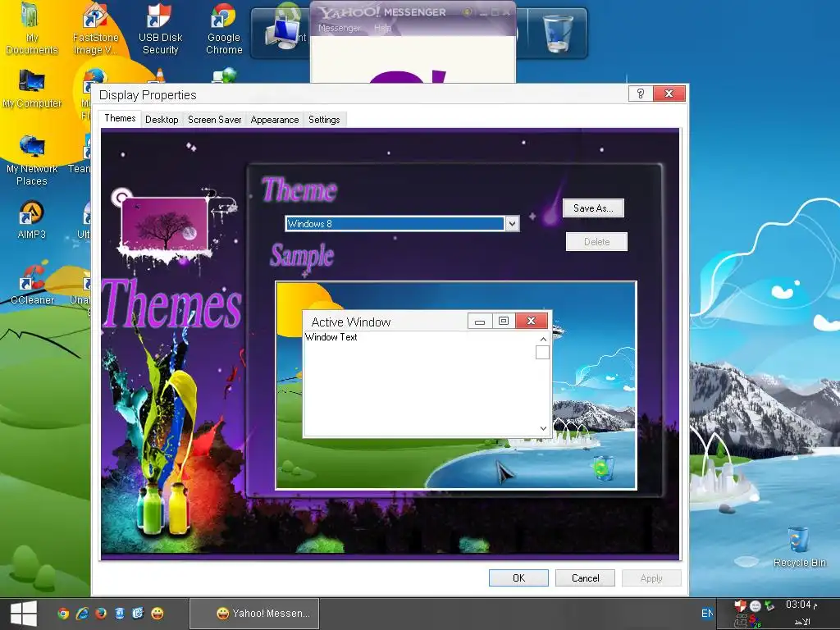Confirm with the OK button
The image size is (840, 630).
pos(518,578)
